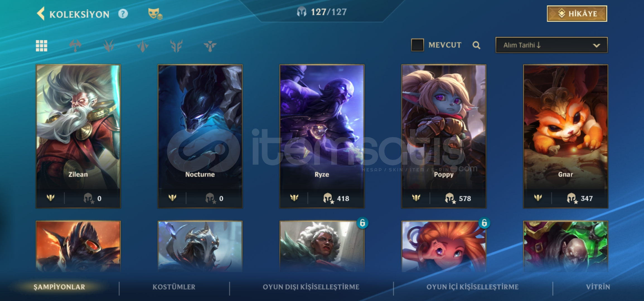644x301 pixels.
Task: Select the Şampiyonlar tab
Action: 59,287
